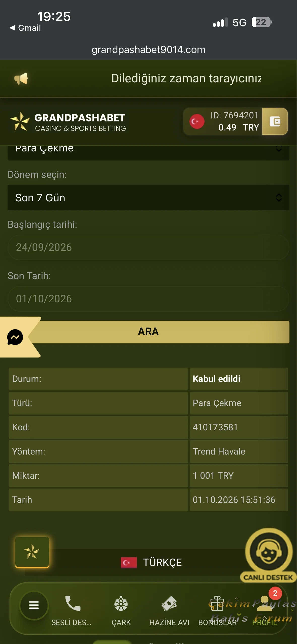Tap the Turkish flag account icon
Viewport: 297px width, 644px height.
tap(197, 121)
